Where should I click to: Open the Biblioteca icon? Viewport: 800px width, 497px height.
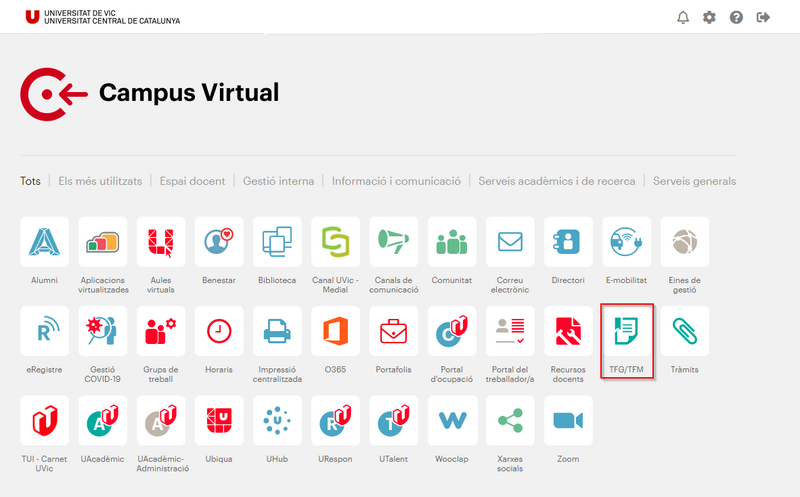[x=277, y=242]
